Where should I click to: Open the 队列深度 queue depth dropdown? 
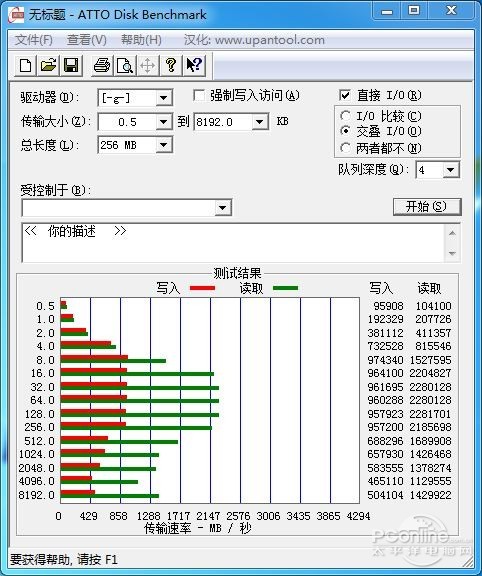[450, 170]
